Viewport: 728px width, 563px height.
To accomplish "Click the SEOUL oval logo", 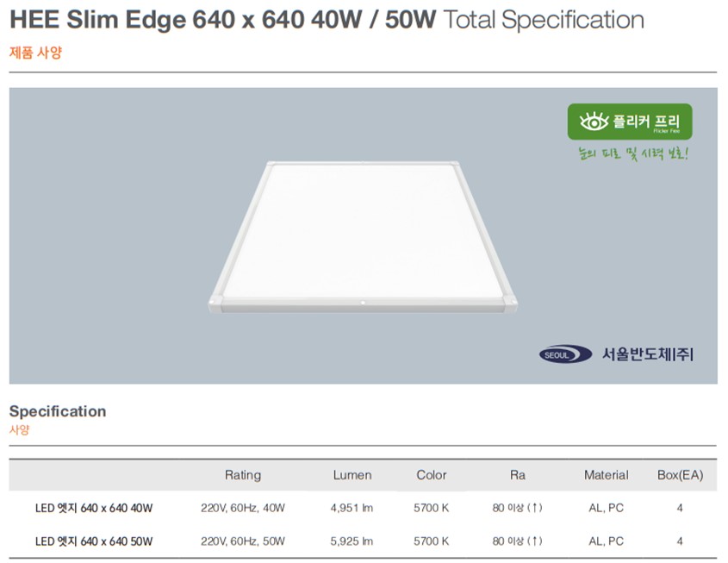I will point(565,354).
